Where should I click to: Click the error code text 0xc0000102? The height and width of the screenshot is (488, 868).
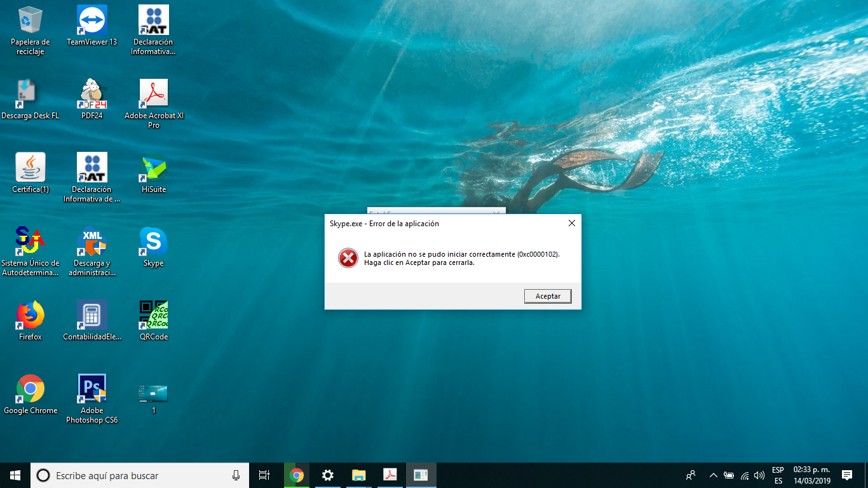click(x=538, y=254)
